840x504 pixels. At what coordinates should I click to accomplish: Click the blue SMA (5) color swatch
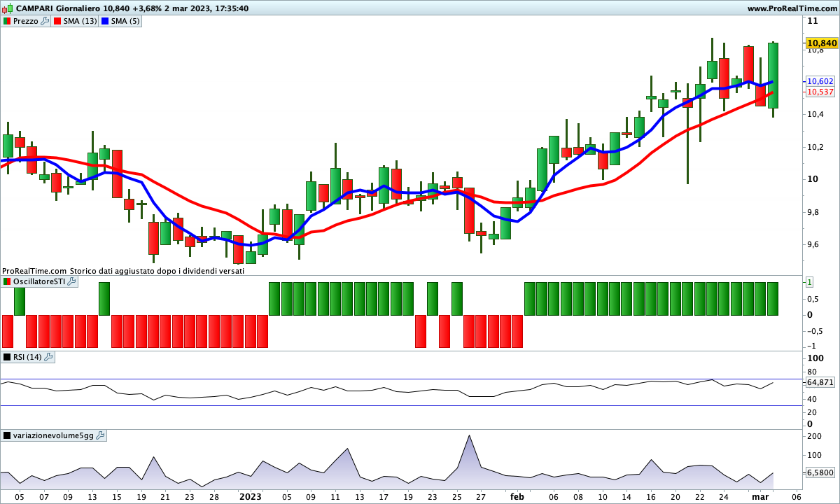tap(106, 21)
